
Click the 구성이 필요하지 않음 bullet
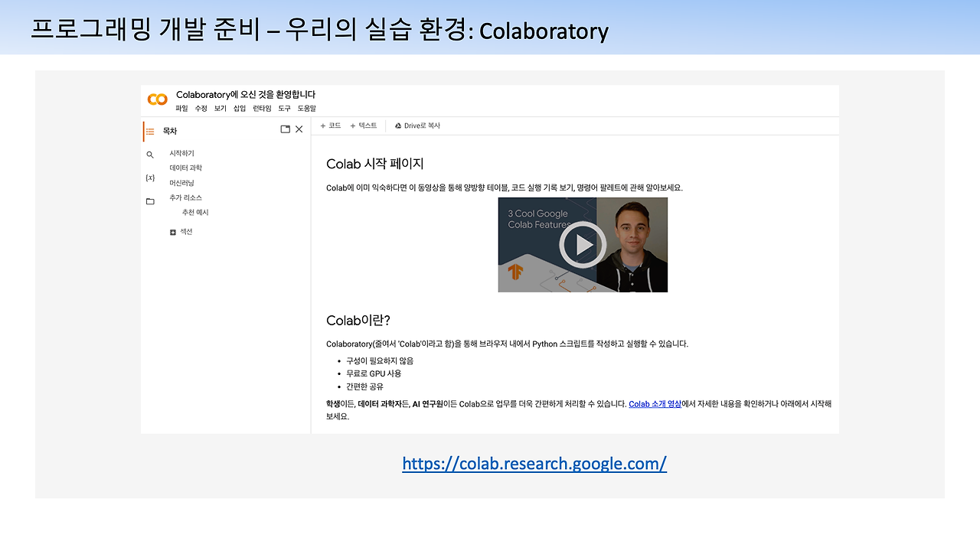pos(380,360)
